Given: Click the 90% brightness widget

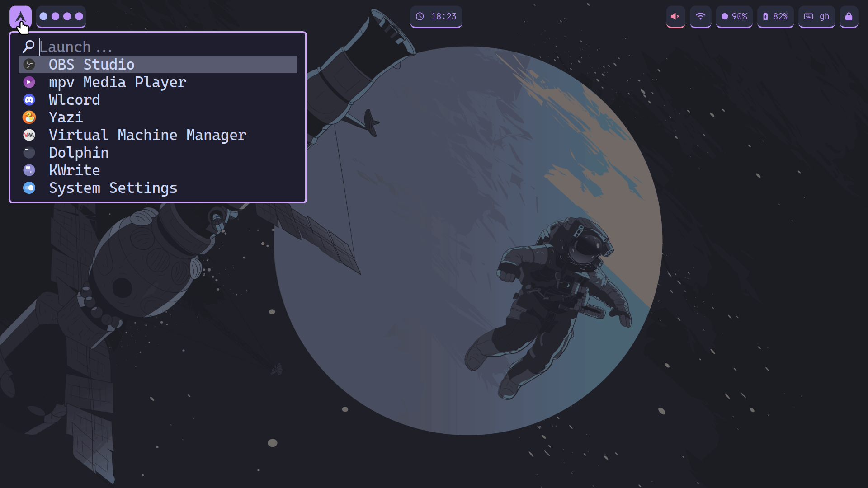Looking at the screenshot, I should [734, 17].
